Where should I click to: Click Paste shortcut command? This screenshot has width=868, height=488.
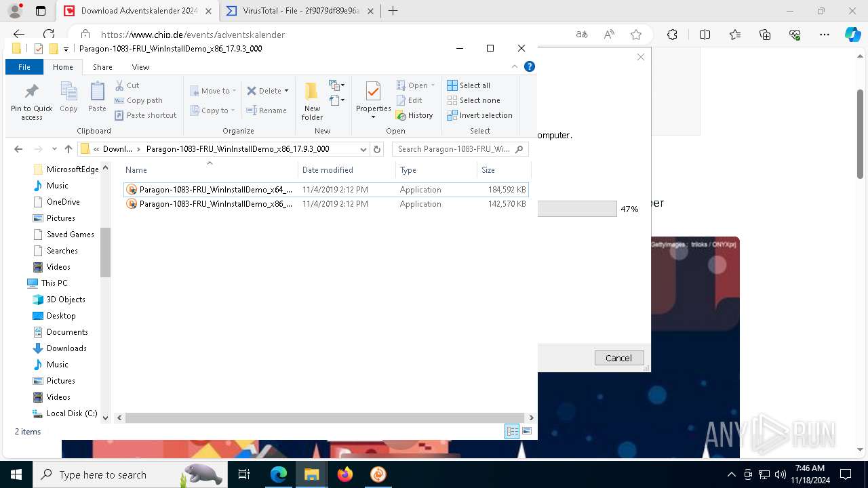click(x=145, y=115)
